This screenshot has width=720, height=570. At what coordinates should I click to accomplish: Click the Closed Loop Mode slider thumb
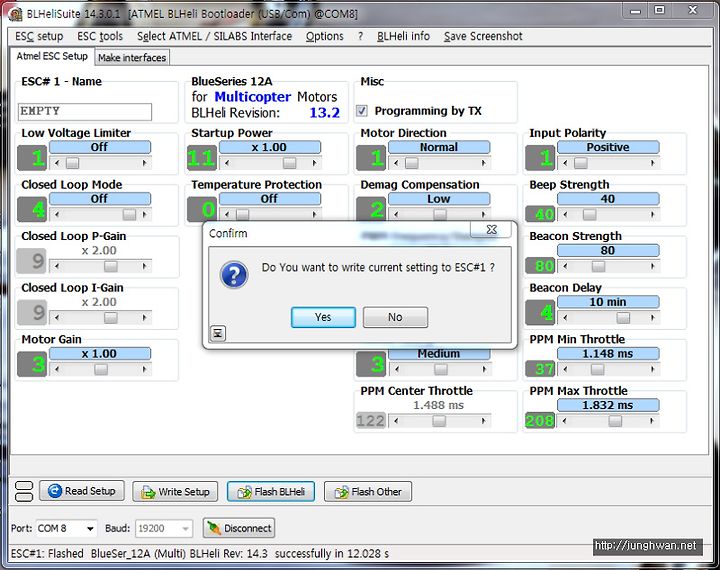point(129,214)
